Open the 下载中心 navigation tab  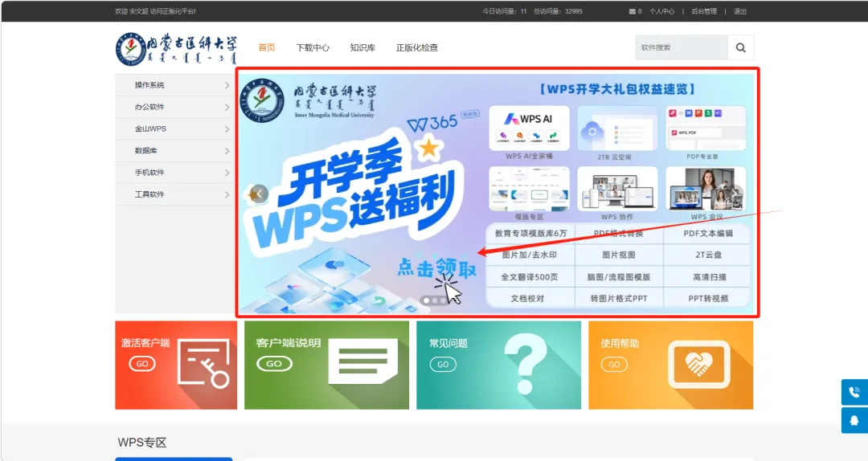tap(313, 47)
